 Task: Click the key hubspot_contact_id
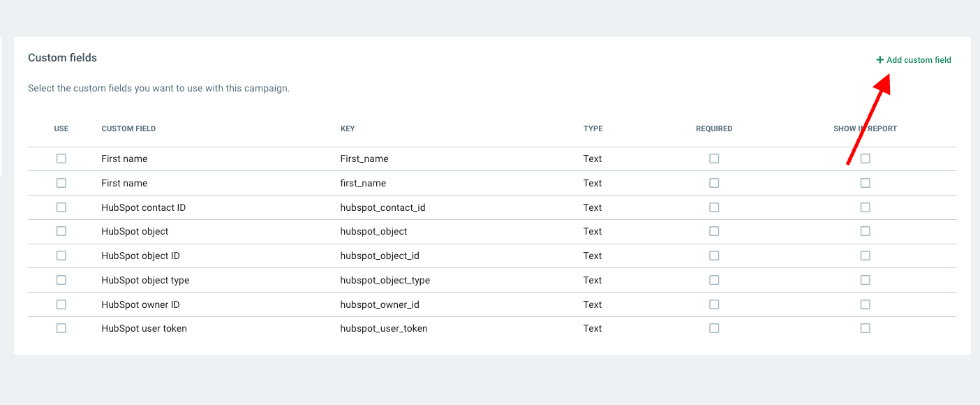[x=383, y=207]
